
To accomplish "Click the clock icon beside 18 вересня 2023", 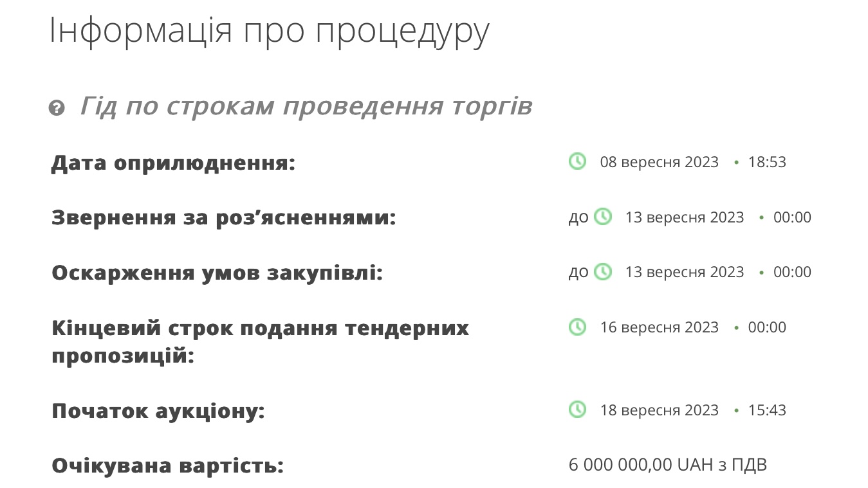I will [577, 410].
